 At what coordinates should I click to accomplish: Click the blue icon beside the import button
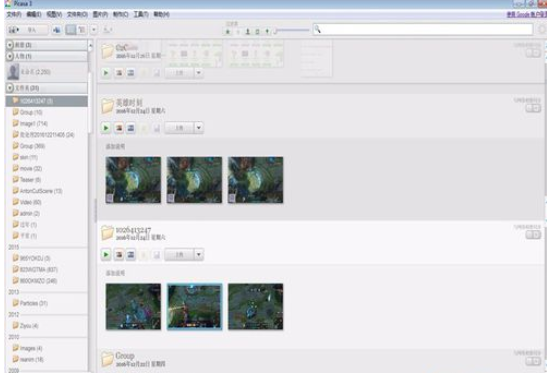(x=57, y=30)
